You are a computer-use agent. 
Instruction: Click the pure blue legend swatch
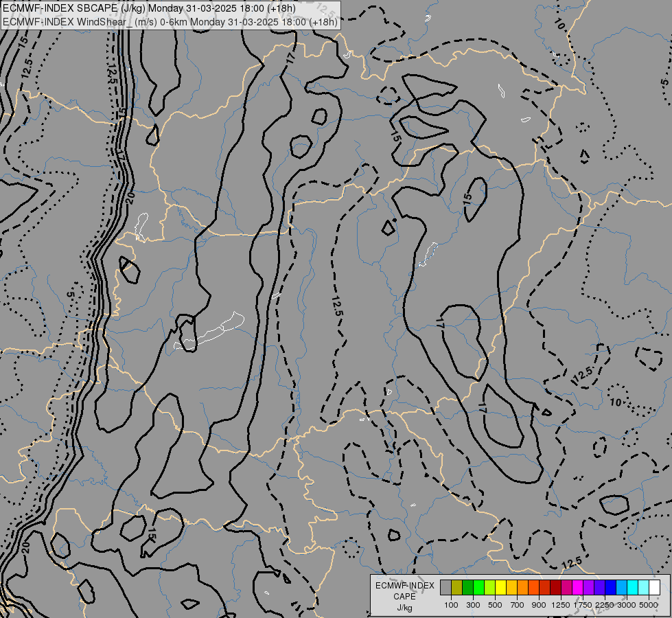(x=611, y=587)
